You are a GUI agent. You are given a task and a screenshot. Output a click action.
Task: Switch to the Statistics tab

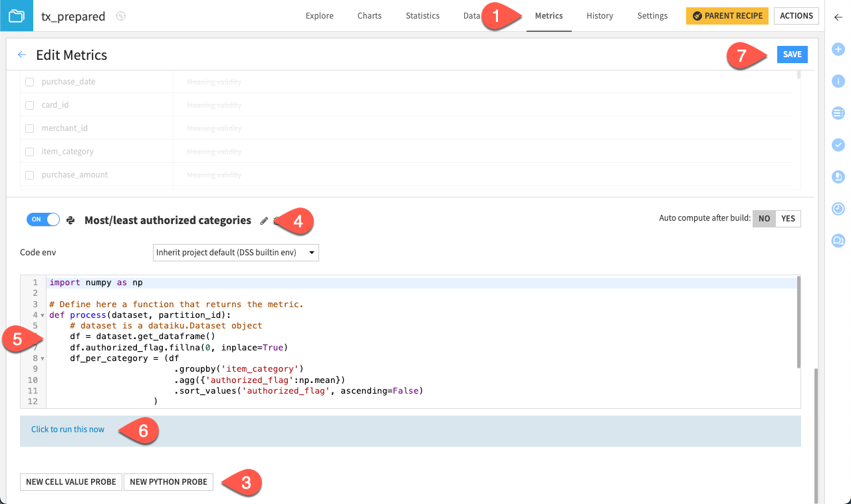coord(422,15)
